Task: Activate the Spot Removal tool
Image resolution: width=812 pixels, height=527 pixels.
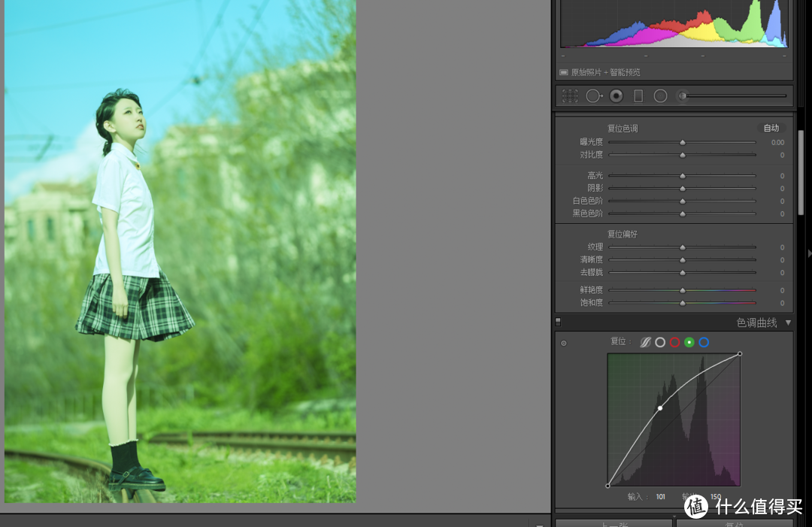Action: pyautogui.click(x=593, y=96)
